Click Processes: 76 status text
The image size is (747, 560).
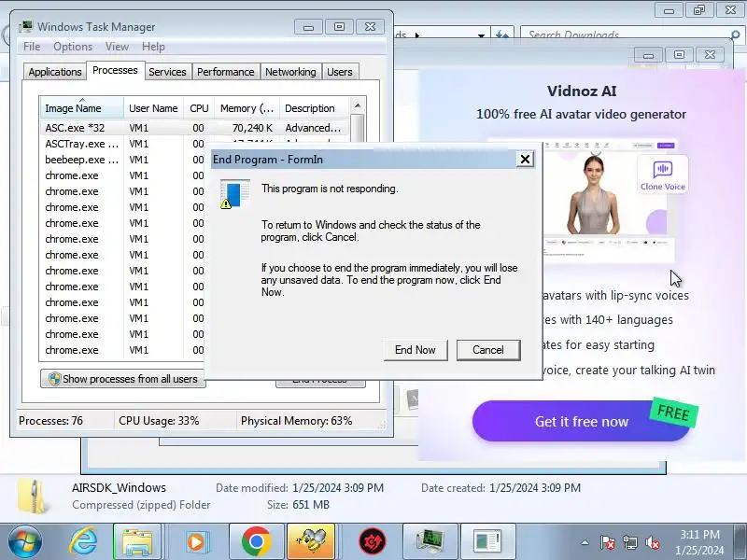pyautogui.click(x=50, y=421)
